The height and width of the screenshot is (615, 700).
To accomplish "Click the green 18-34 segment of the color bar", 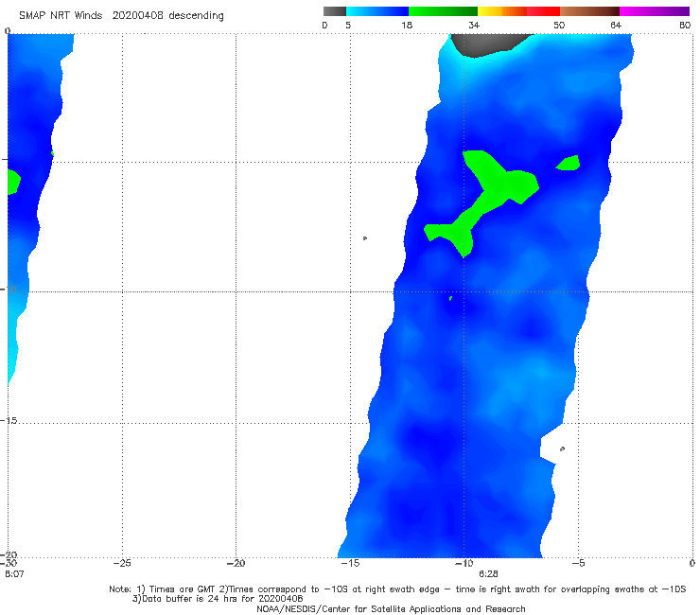I will pyautogui.click(x=443, y=11).
